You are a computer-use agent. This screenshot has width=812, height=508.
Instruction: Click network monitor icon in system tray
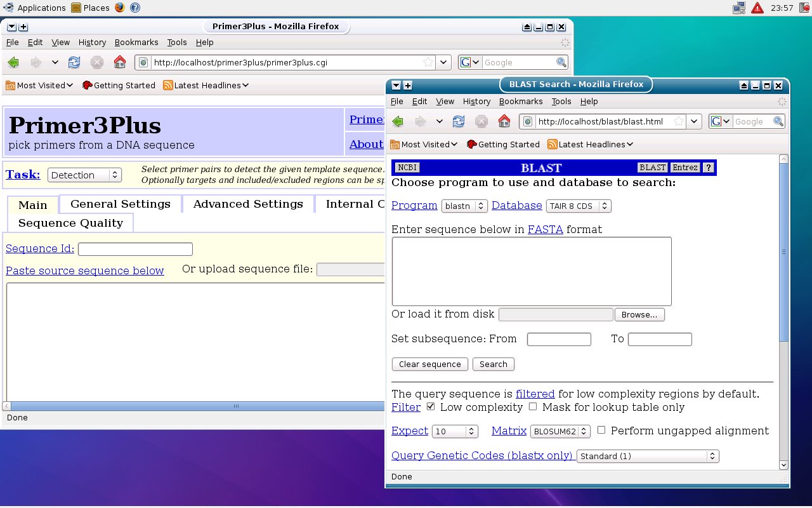(x=739, y=8)
